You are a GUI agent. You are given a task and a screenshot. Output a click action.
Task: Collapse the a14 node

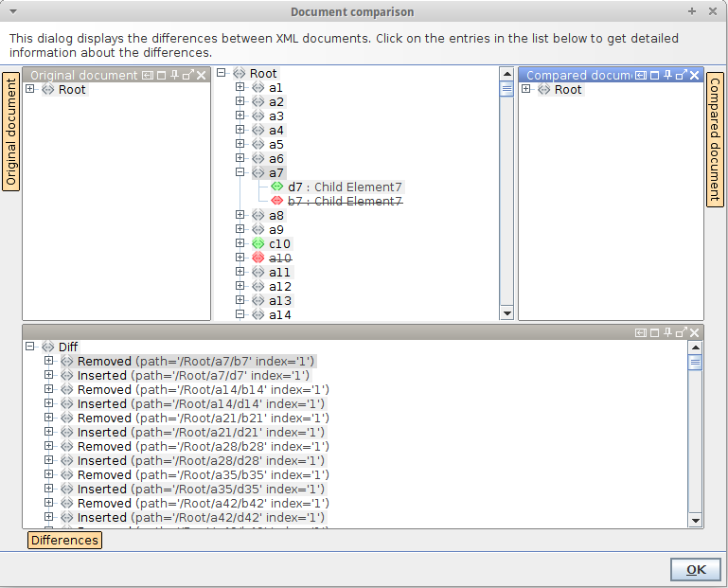[x=240, y=314]
